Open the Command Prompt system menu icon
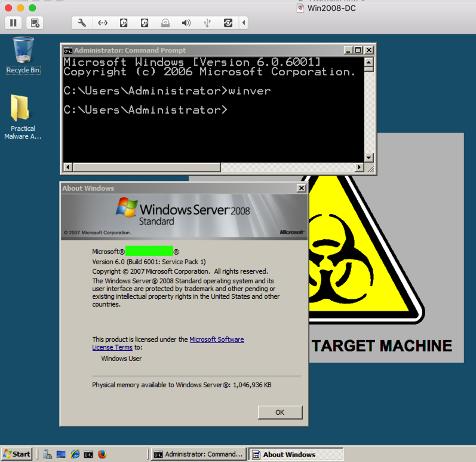 tap(68, 50)
